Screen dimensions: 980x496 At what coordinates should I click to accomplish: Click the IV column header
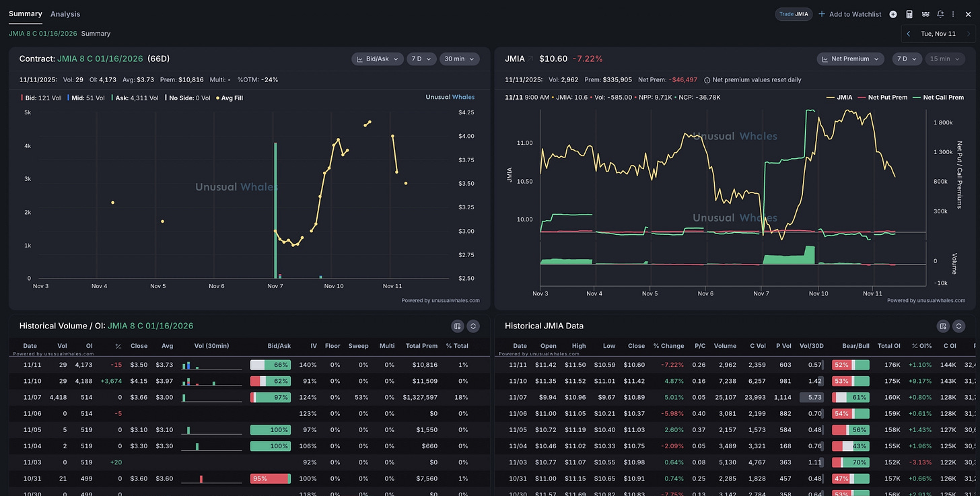312,346
